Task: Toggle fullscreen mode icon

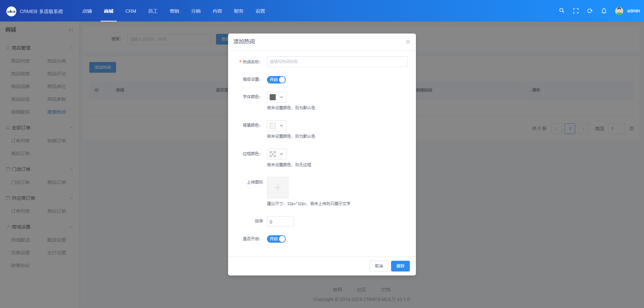Action: (x=576, y=11)
